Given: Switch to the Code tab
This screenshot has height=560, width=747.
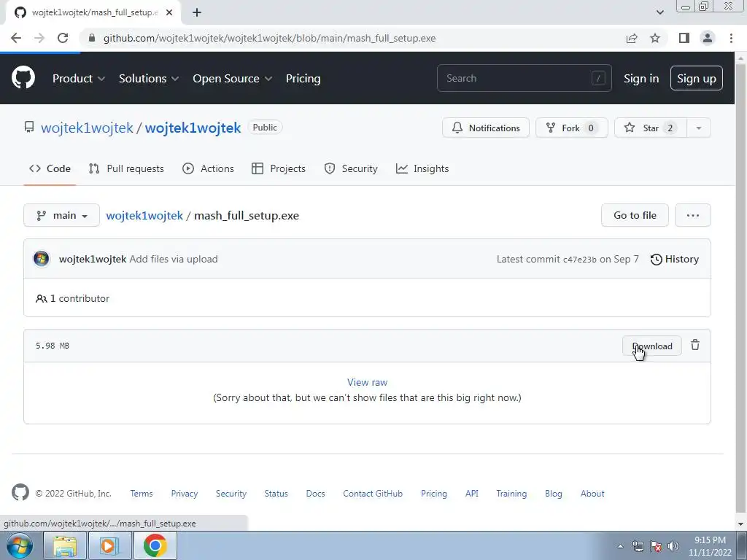Looking at the screenshot, I should (x=50, y=168).
